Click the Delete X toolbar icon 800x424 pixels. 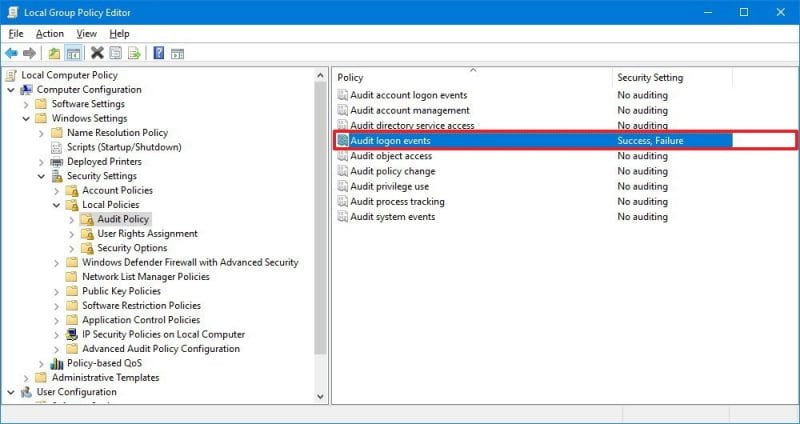pos(97,53)
